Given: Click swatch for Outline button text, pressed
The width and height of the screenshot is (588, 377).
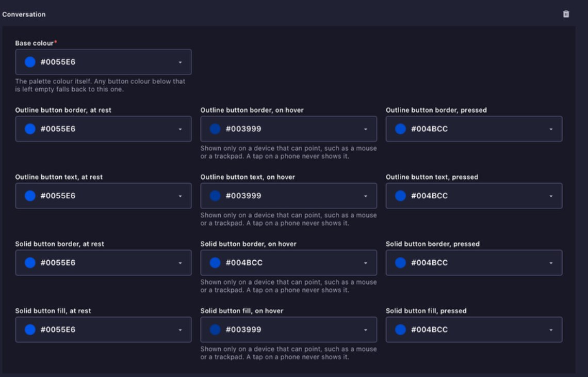Looking at the screenshot, I should click(x=400, y=196).
